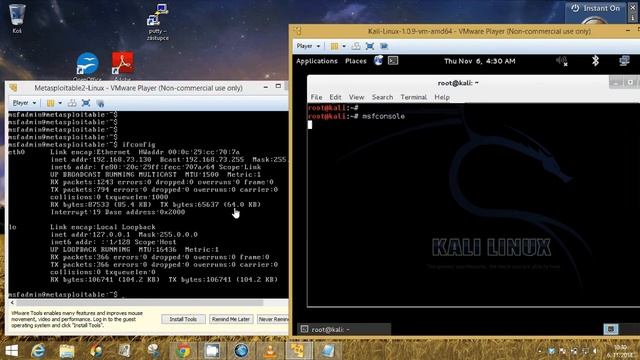Click the Kali clock Thu Nov 6, 4:30 AM
This screenshot has height=360, width=640.
(480, 61)
